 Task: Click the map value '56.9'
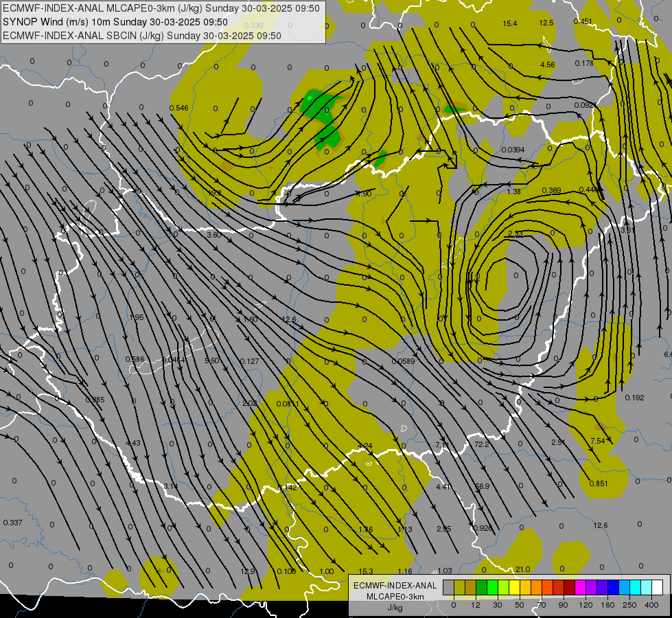click(482, 486)
